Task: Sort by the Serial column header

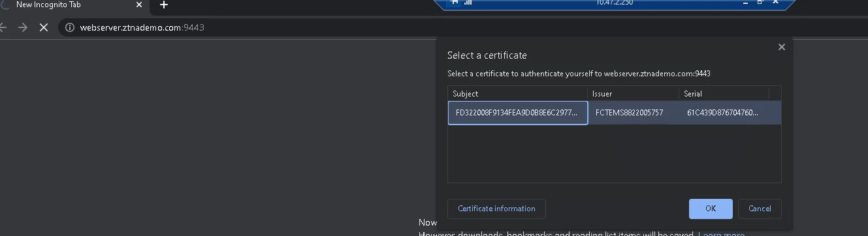Action: click(x=724, y=94)
